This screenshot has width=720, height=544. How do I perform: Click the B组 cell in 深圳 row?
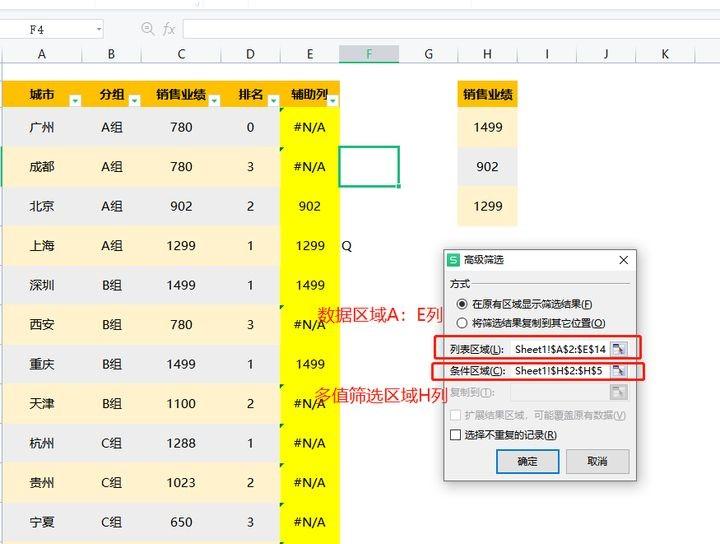coord(111,285)
